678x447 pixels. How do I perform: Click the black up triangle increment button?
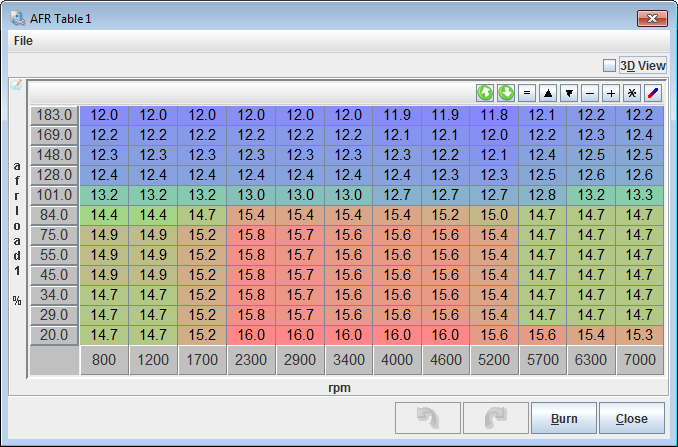548,93
